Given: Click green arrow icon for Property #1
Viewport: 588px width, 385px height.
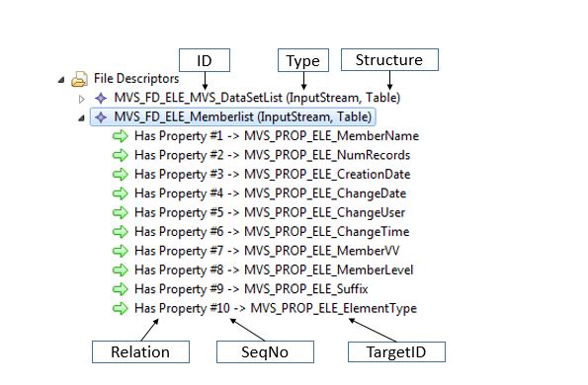Looking at the screenshot, I should 121,136.
